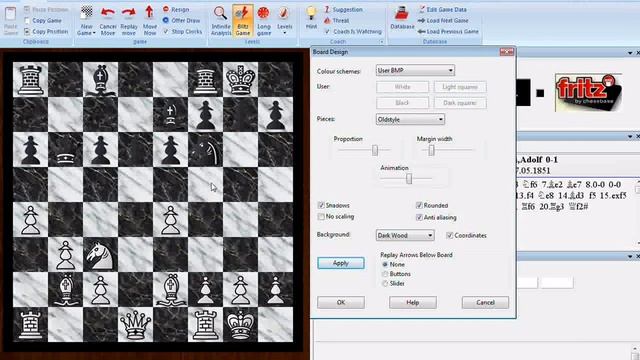Click the White user colour button
Image resolution: width=640 pixels, height=360 pixels.
coord(402,87)
